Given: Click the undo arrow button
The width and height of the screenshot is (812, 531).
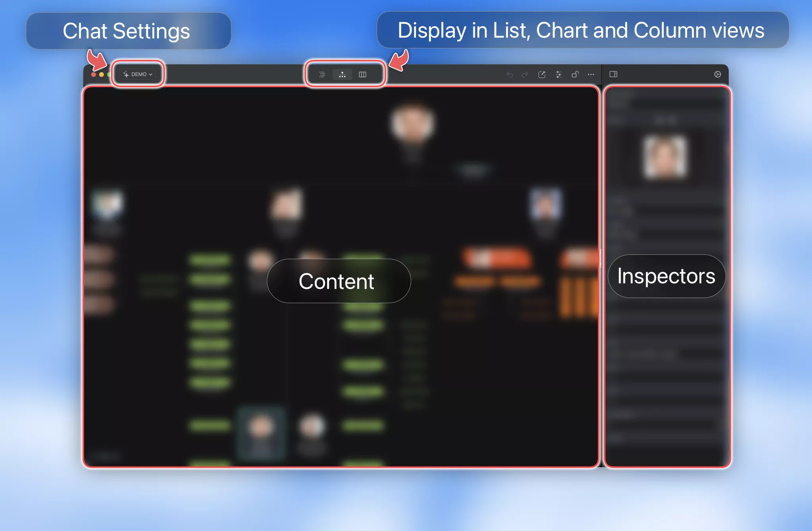Looking at the screenshot, I should [508, 74].
